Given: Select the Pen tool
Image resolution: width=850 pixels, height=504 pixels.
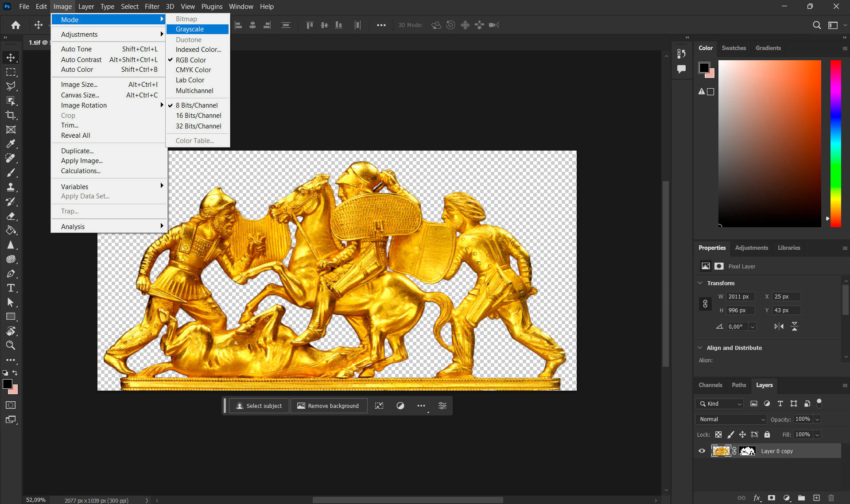Looking at the screenshot, I should (11, 274).
